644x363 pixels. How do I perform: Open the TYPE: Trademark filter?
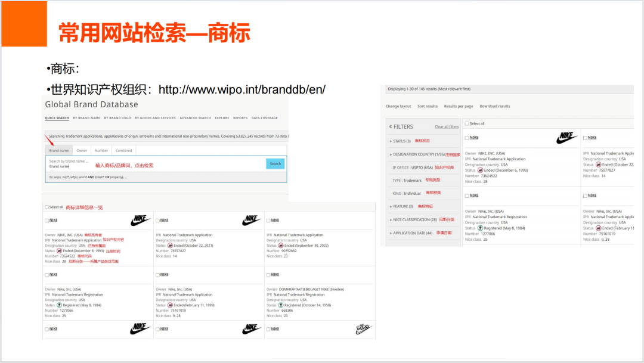(x=407, y=180)
